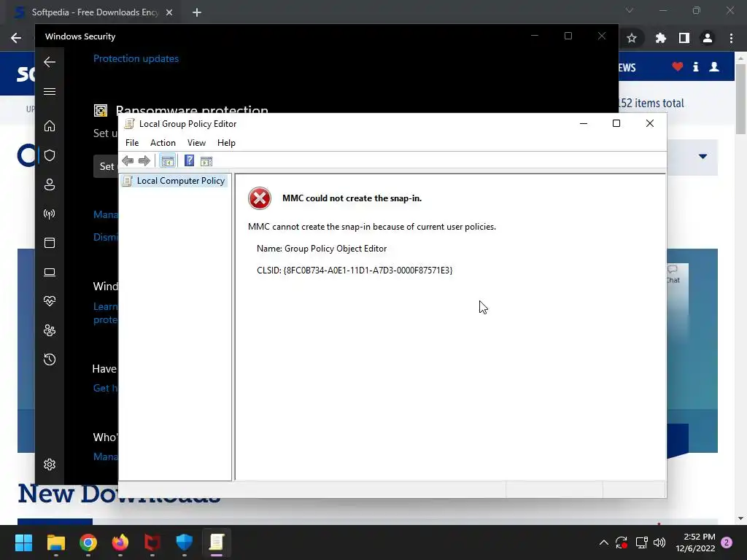747x560 pixels.
Task: Open Windows Security settings gear
Action: coord(50,464)
